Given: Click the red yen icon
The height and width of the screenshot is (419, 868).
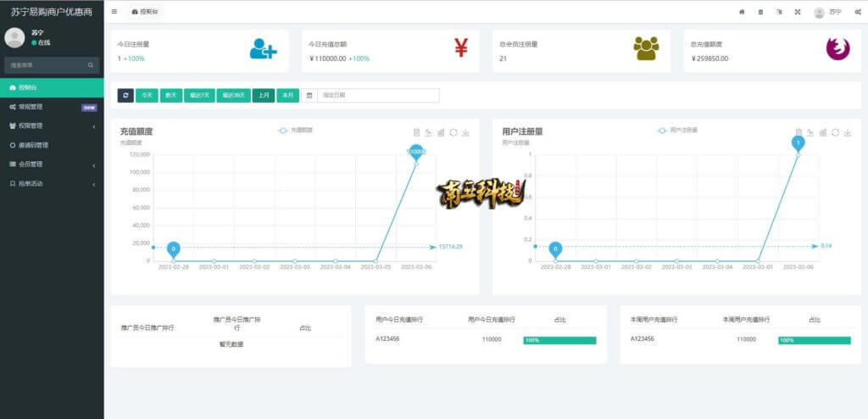Looking at the screenshot, I should [461, 47].
